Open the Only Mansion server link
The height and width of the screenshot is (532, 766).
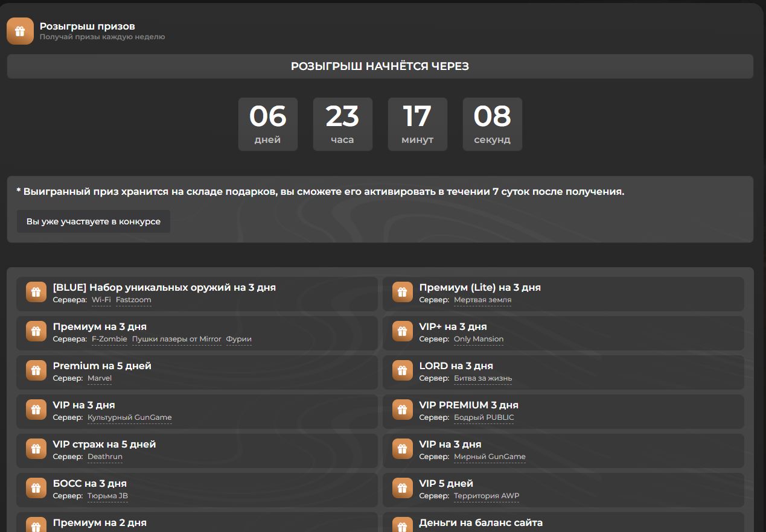479,339
